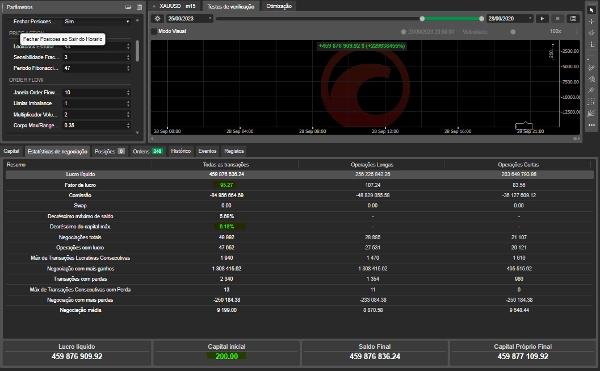The height and width of the screenshot is (371, 600).
Task: Click the Transações com perdas row label
Action: tap(80, 279)
